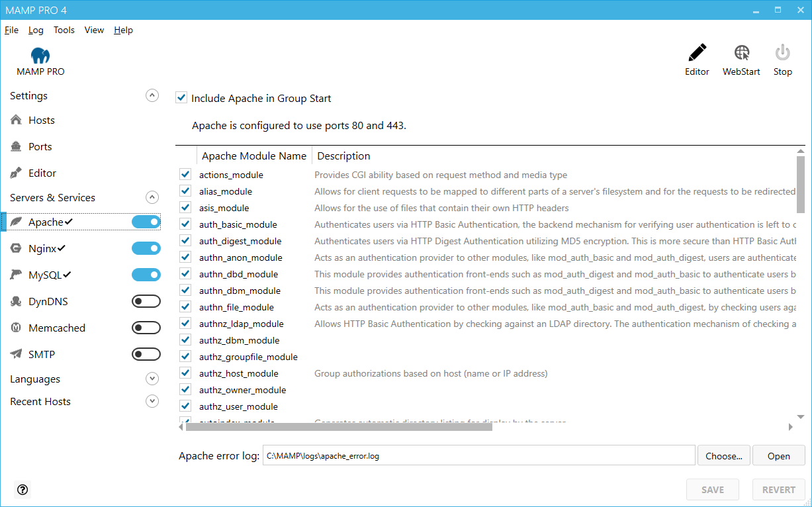Click the module list scroll down arrow
812x507 pixels.
(x=801, y=416)
